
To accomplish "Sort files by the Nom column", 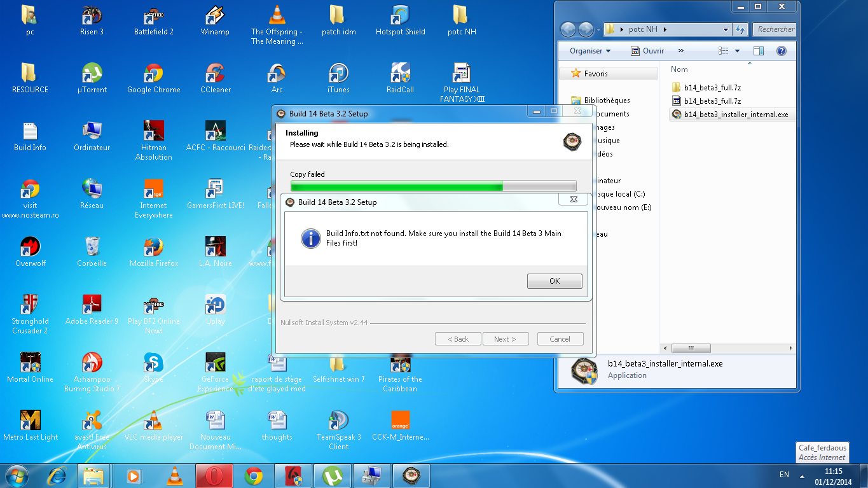I will click(x=679, y=69).
